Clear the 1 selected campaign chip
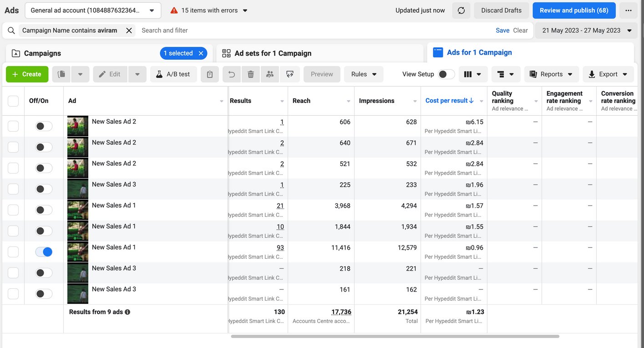The height and width of the screenshot is (348, 644). pyautogui.click(x=201, y=53)
